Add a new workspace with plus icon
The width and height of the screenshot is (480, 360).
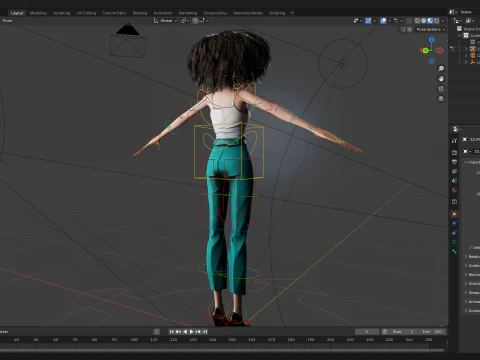pyautogui.click(x=292, y=13)
